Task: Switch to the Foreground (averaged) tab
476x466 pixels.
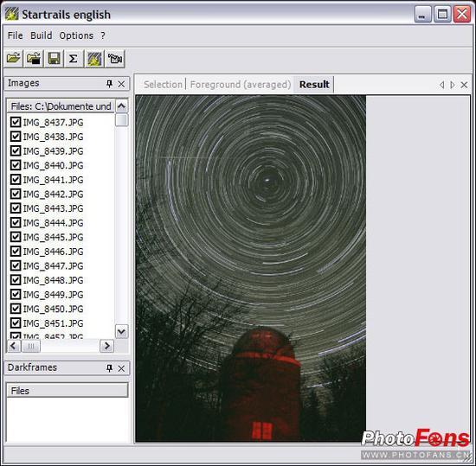Action: [241, 84]
